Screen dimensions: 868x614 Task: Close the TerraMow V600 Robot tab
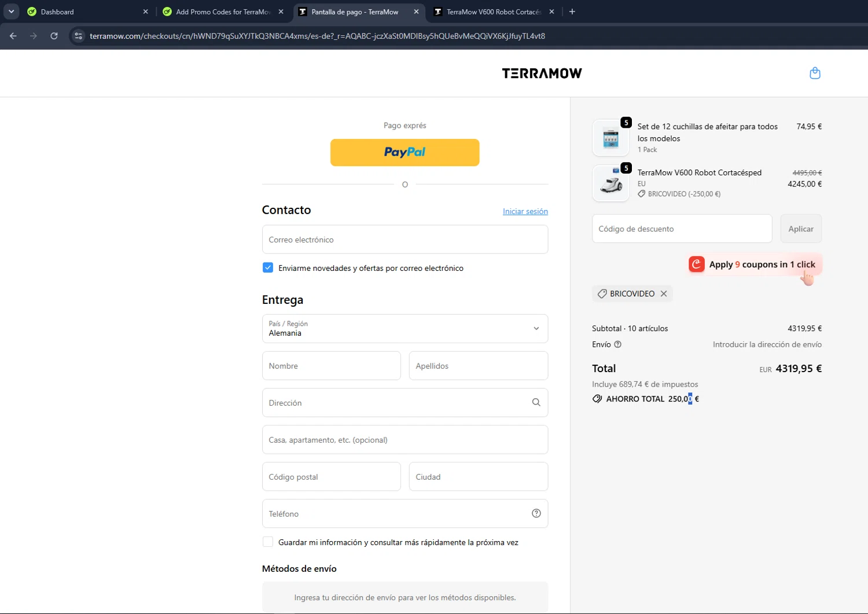(551, 12)
